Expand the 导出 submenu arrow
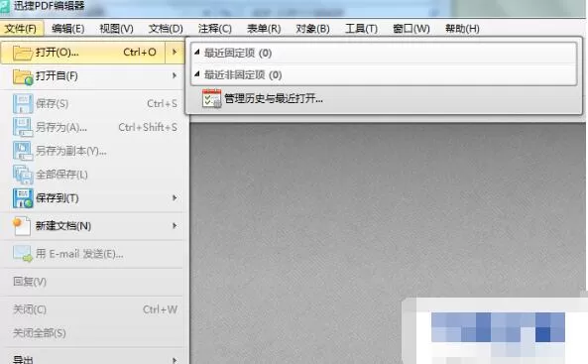Screen dimensions: 588x364 pyautogui.click(x=175, y=360)
